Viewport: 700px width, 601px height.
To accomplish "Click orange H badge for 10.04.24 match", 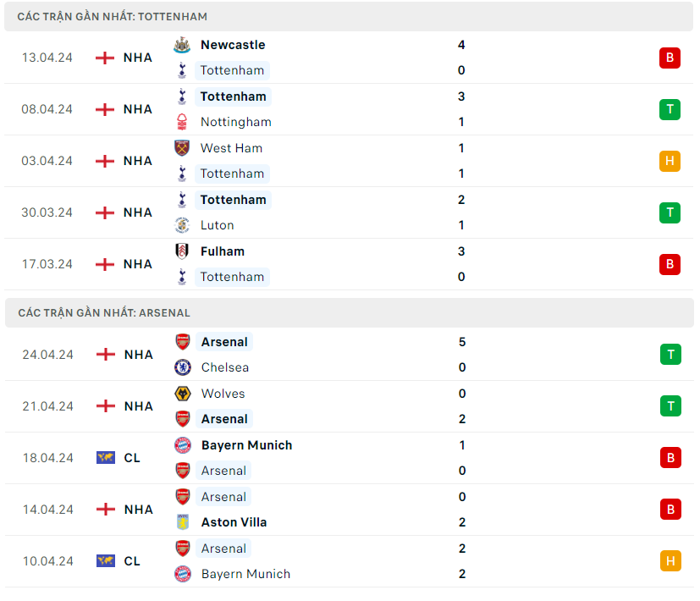I will click(x=670, y=561).
